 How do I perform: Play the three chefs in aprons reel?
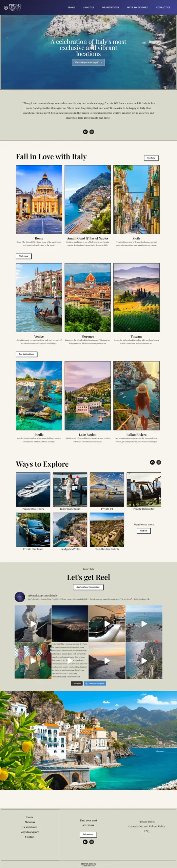point(33,660)
